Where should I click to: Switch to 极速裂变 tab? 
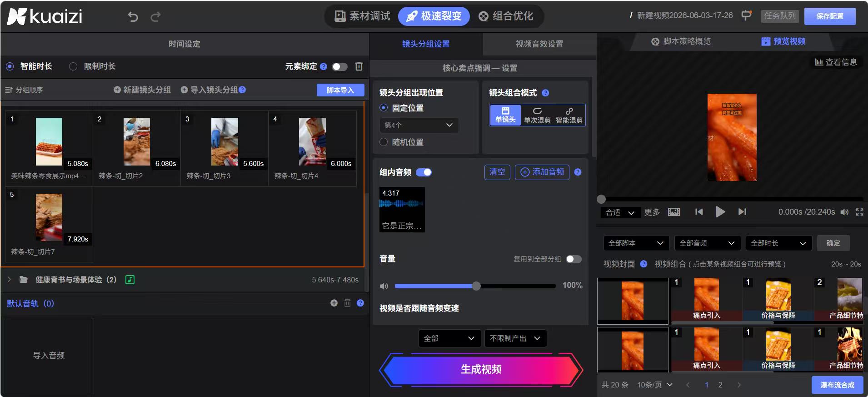434,16
